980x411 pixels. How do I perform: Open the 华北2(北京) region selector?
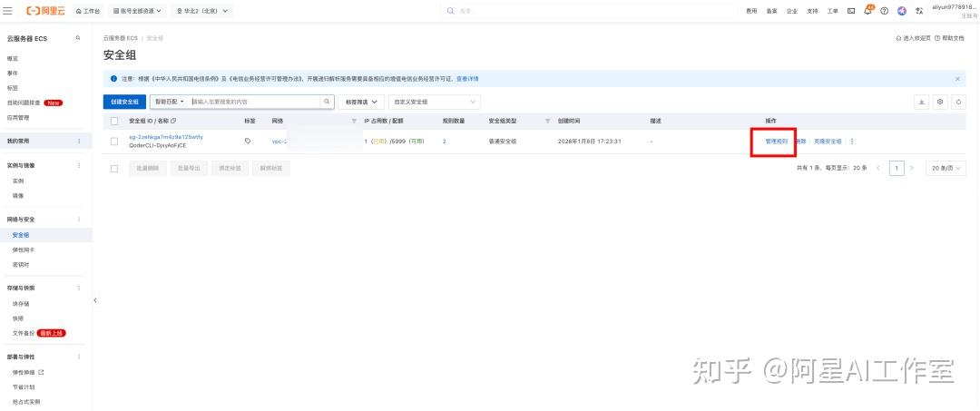coord(201,11)
